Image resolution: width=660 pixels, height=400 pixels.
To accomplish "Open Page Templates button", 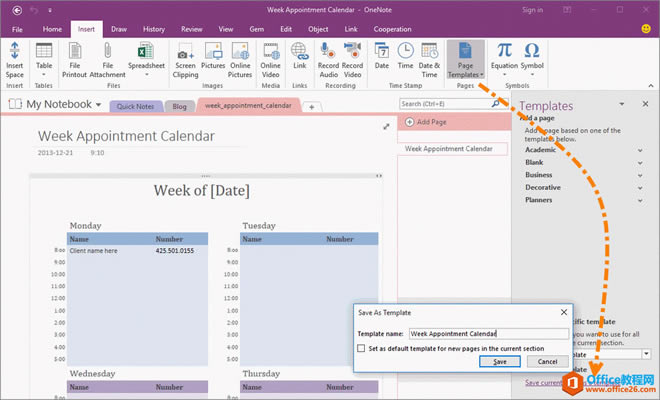I will tap(466, 60).
